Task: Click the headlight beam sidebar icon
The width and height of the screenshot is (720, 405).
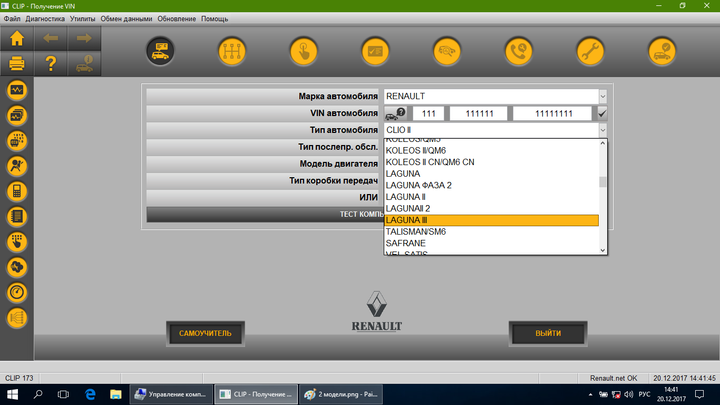Action: click(x=17, y=318)
